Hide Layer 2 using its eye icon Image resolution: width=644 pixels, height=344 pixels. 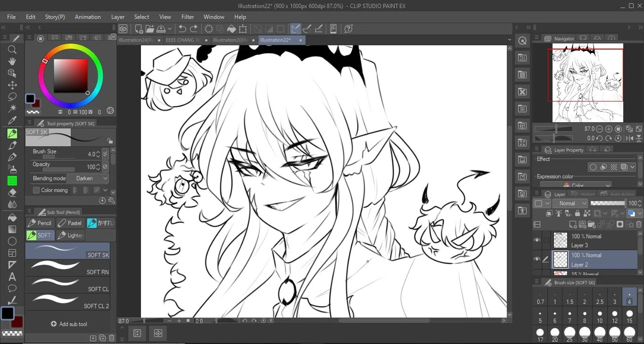coord(537,259)
